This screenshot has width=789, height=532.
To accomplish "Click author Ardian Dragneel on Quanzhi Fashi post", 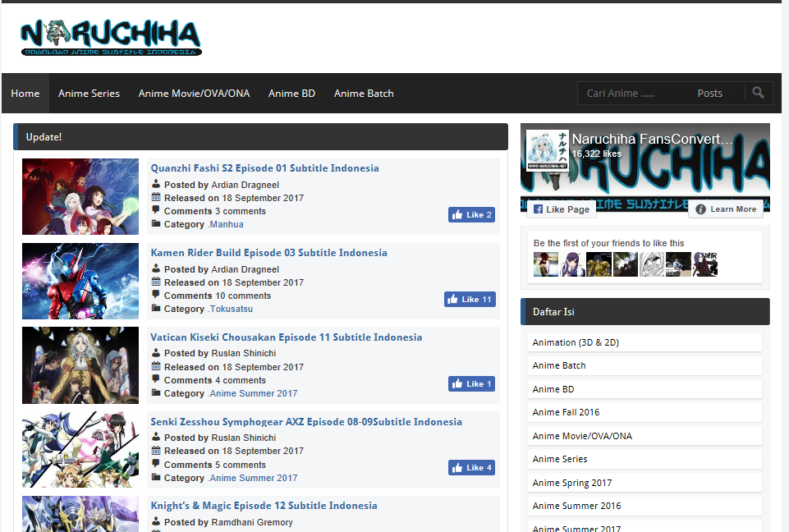I will coord(245,186).
